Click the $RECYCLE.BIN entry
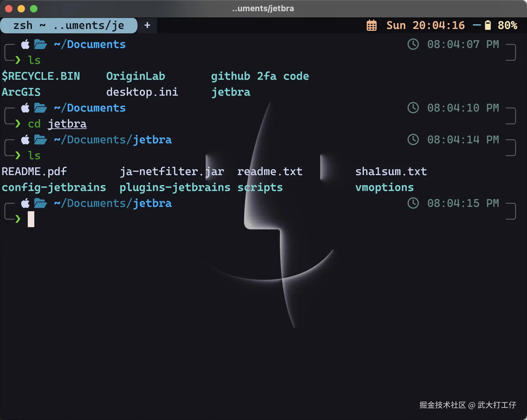 coord(41,76)
